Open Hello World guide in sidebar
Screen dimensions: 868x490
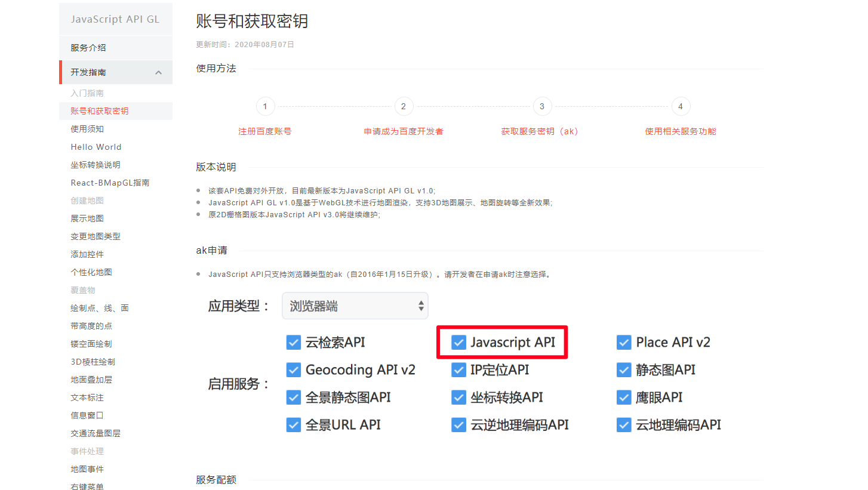point(96,147)
